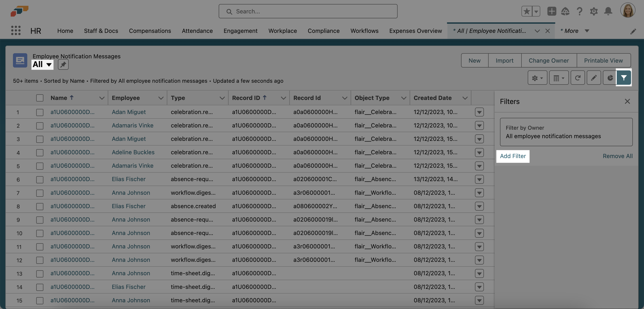The image size is (644, 309).
Task: Open the All list view selector
Action: tap(42, 64)
